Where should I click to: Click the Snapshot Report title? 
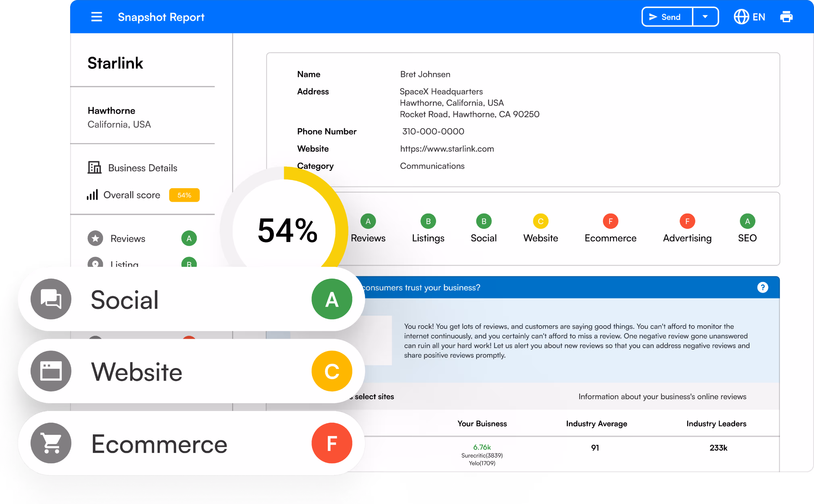[x=161, y=17]
